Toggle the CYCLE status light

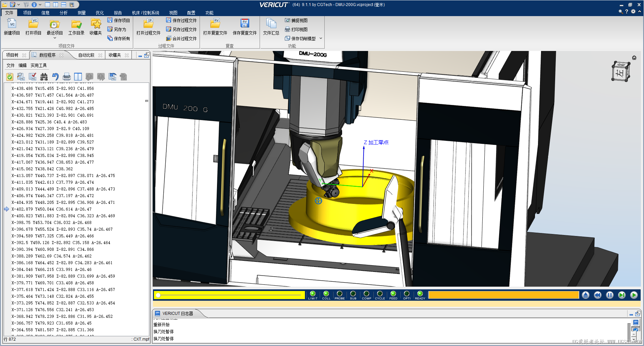point(380,294)
